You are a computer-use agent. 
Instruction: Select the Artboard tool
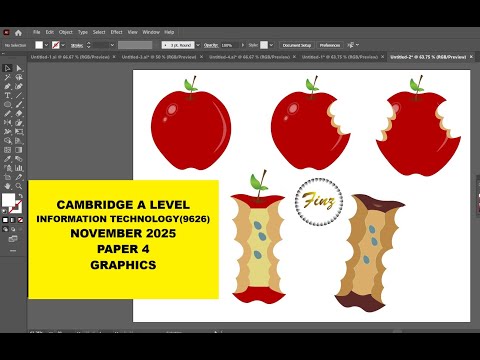tap(7, 177)
